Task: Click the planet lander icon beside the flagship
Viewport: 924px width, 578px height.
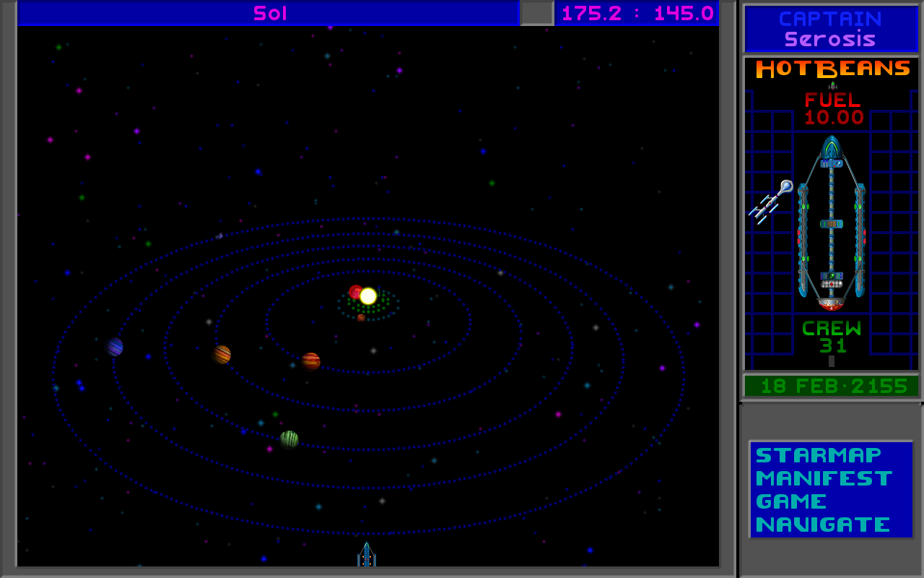Action: click(770, 201)
